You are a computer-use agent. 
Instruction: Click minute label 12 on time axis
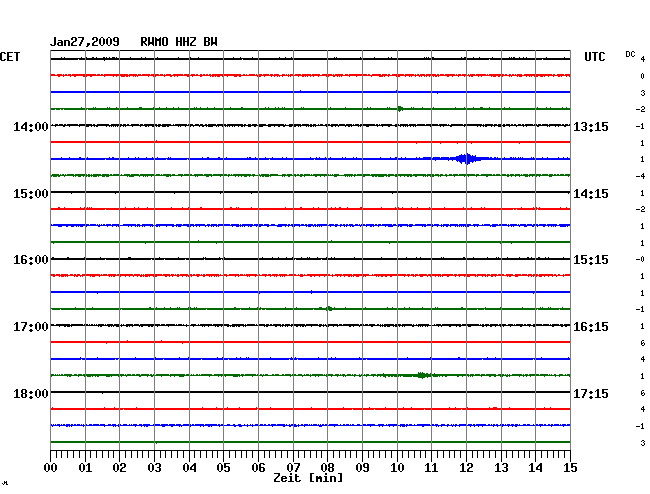pos(466,468)
